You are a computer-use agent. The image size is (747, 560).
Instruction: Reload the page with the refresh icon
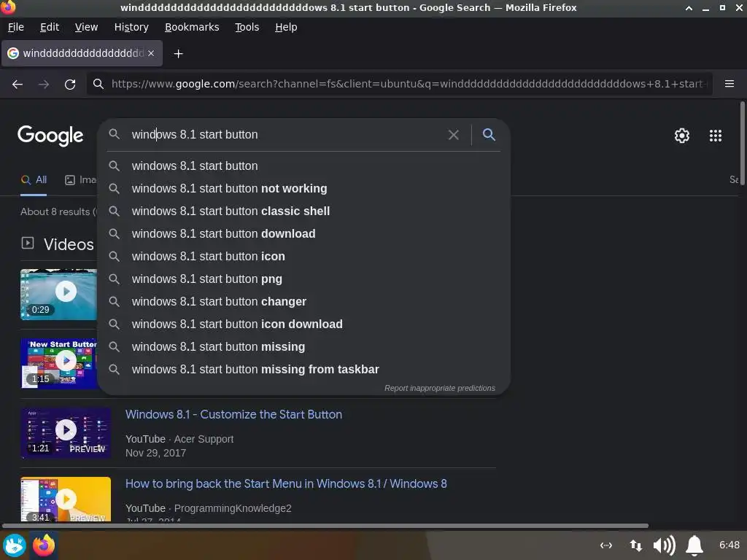click(x=70, y=85)
